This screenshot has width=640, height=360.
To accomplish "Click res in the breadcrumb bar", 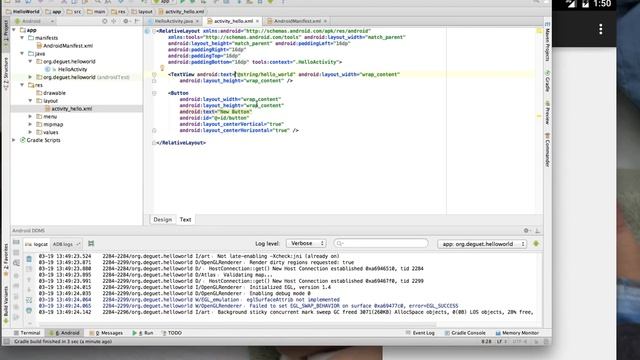I will point(119,12).
